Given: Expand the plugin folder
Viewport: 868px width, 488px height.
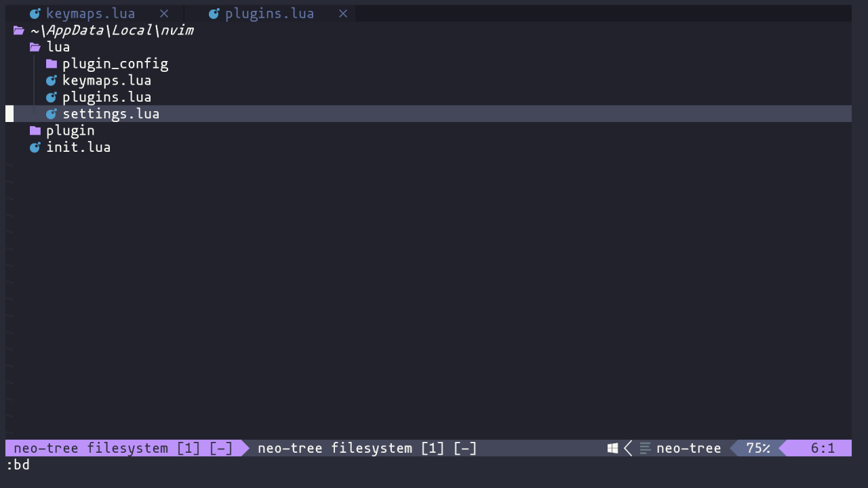Looking at the screenshot, I should coord(70,130).
